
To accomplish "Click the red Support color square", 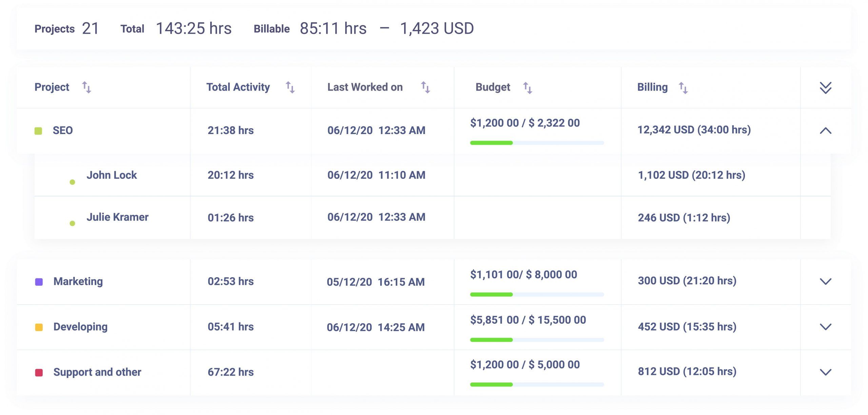I will coord(39,373).
